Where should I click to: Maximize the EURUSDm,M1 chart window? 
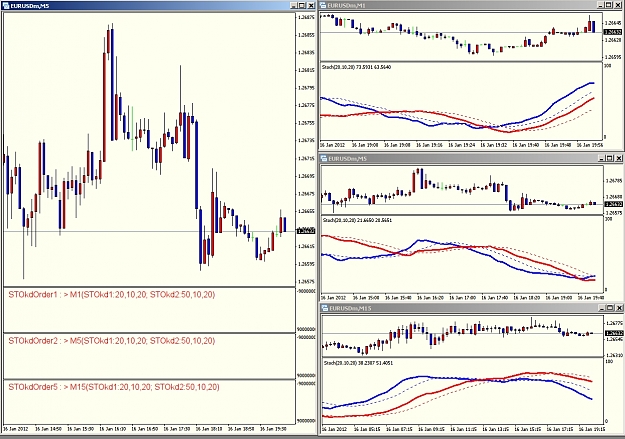point(609,5)
